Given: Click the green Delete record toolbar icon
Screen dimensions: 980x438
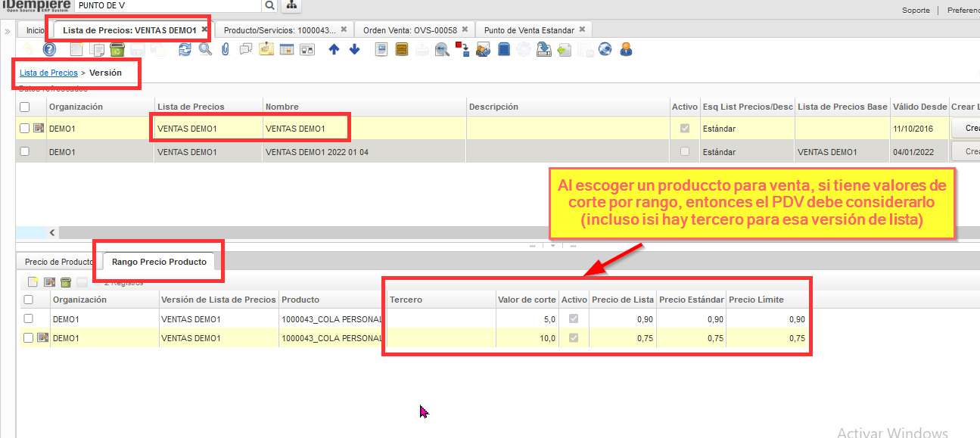Looking at the screenshot, I should (117, 50).
